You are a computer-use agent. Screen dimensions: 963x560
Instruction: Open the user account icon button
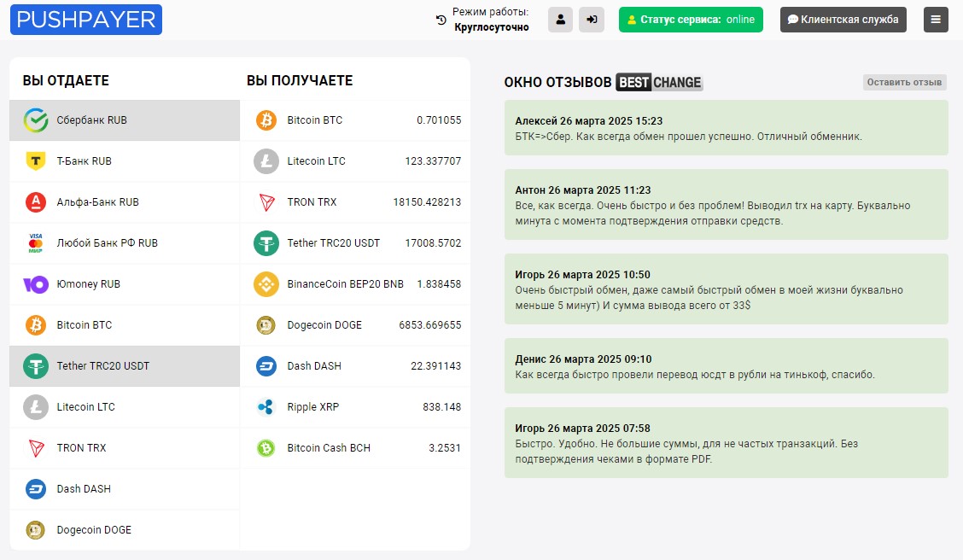click(560, 20)
